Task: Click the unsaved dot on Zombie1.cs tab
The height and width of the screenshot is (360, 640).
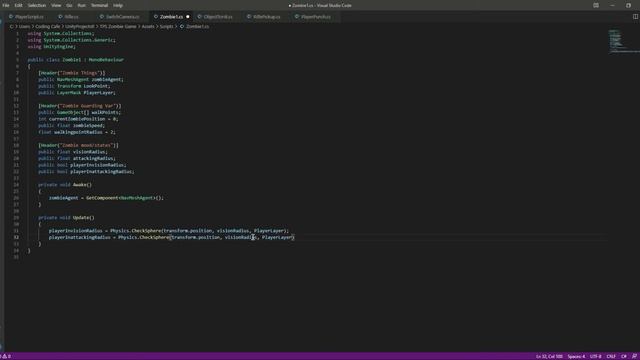Action: click(x=188, y=17)
